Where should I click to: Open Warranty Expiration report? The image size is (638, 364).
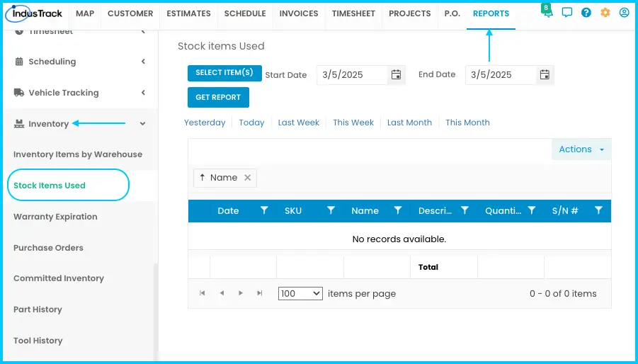[x=55, y=217]
